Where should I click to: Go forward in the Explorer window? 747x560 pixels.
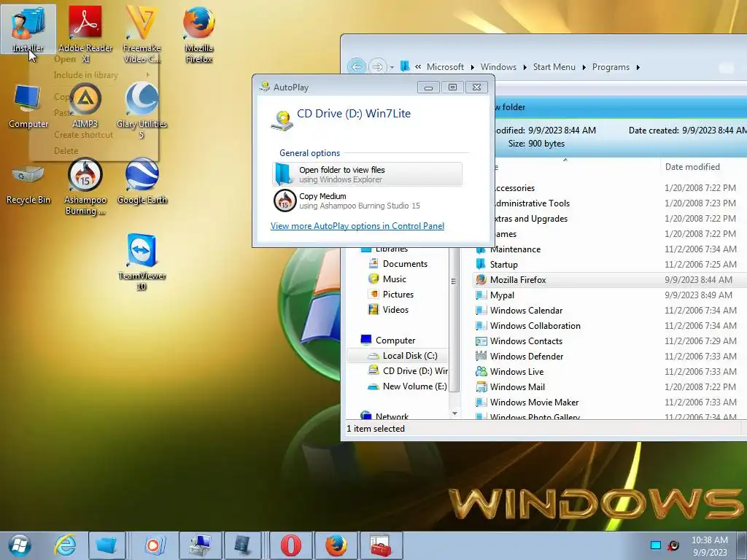377,66
